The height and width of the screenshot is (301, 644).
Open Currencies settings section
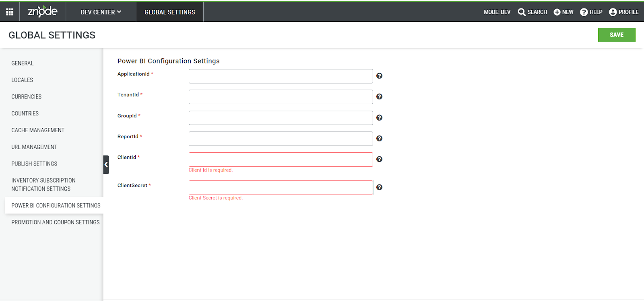[27, 96]
